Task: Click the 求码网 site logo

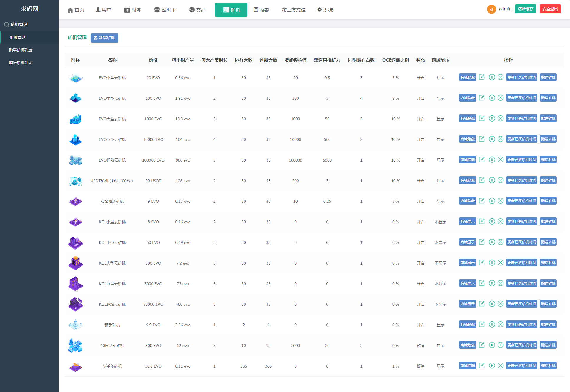Action: 29,9
